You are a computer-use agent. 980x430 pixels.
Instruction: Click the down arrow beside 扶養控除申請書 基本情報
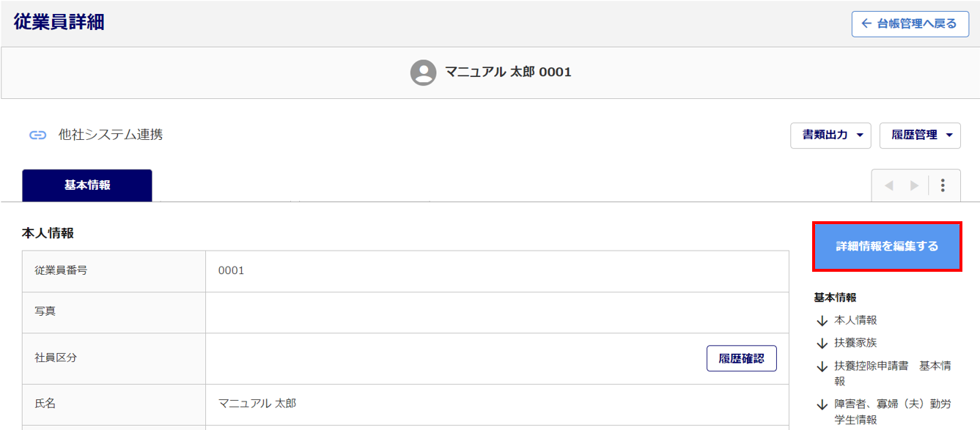point(822,366)
